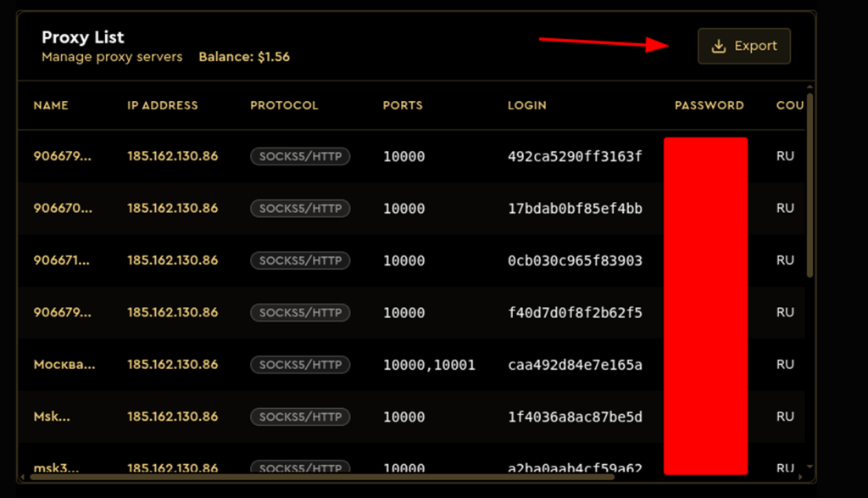Screen dimensions: 868x498
Task: Click the scroll-down arrow of vertical scrollbar
Action: point(810,467)
